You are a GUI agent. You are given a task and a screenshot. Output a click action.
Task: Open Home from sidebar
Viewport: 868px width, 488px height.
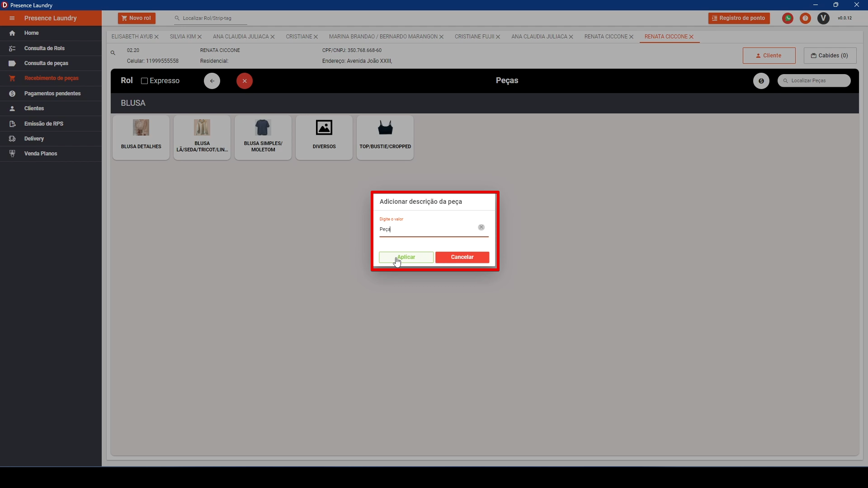51,33
